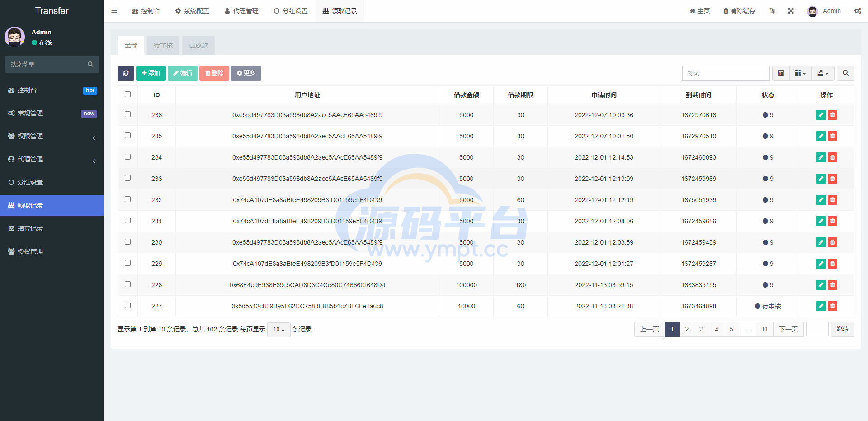Viewport: 868px width, 421px height.
Task: Switch to the 全部 tab
Action: (x=131, y=45)
